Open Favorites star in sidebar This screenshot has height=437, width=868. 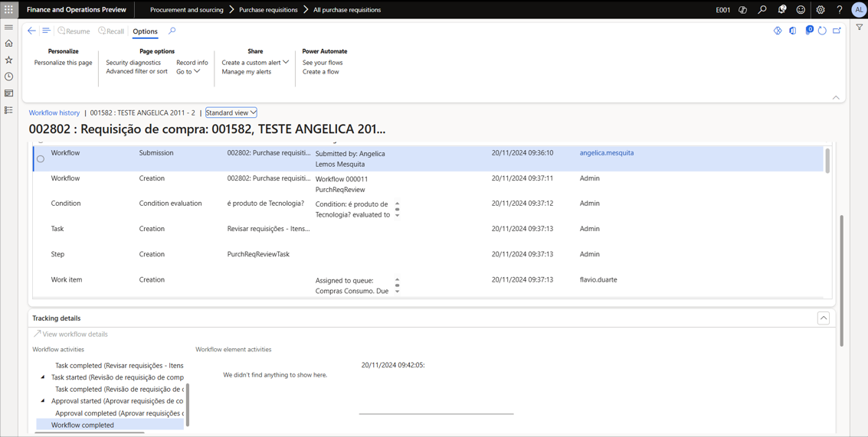[x=9, y=60]
